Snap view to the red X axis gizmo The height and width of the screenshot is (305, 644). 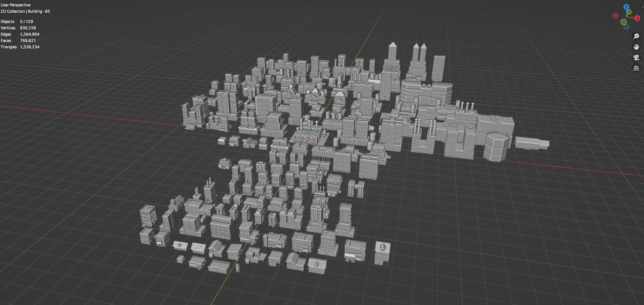pyautogui.click(x=637, y=18)
